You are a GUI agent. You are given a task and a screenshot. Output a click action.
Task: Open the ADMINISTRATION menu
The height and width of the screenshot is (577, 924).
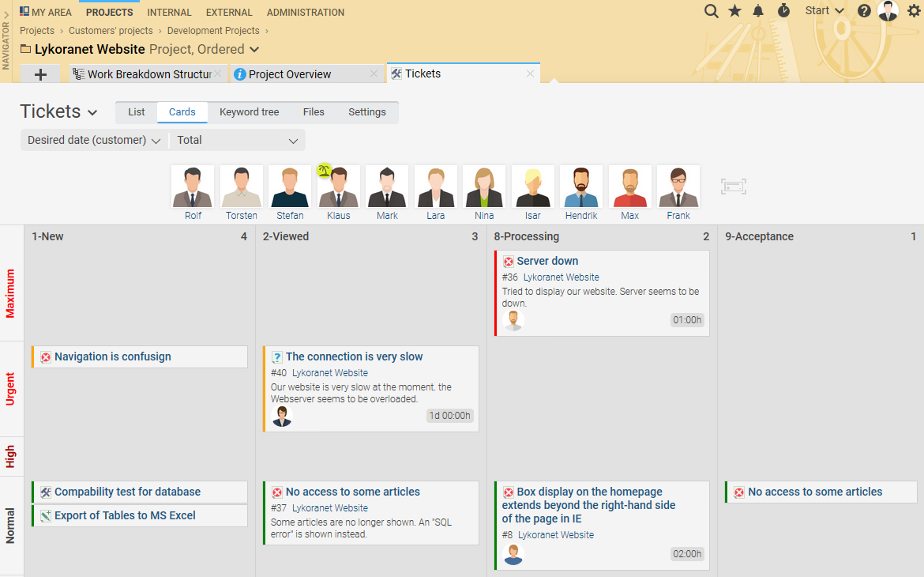point(306,13)
